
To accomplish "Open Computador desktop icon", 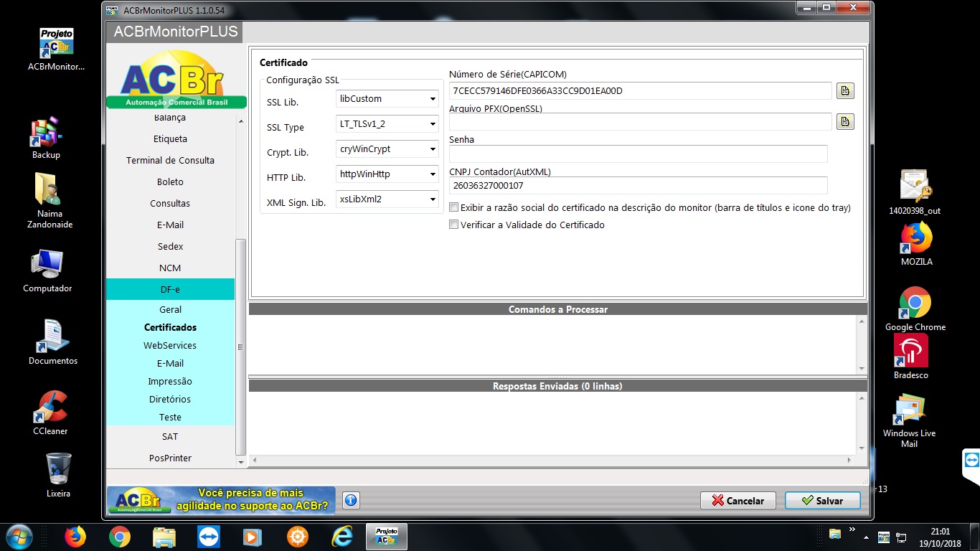I will click(x=47, y=271).
